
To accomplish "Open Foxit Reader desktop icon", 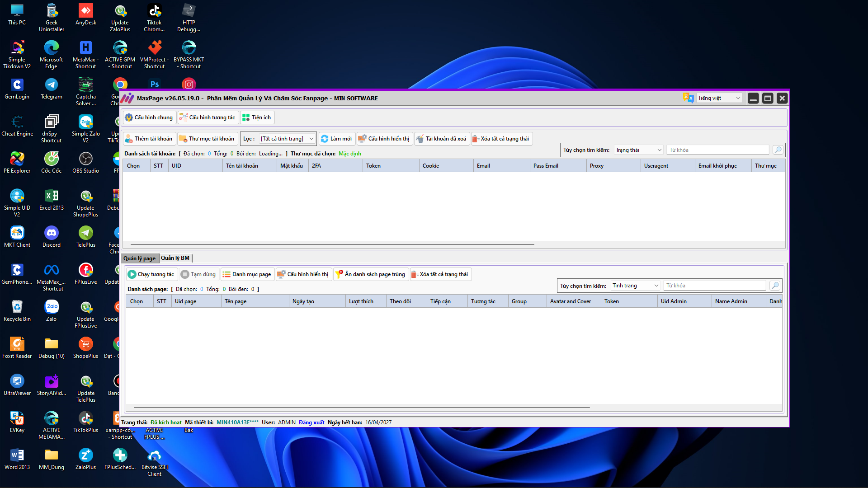I will tap(17, 348).
